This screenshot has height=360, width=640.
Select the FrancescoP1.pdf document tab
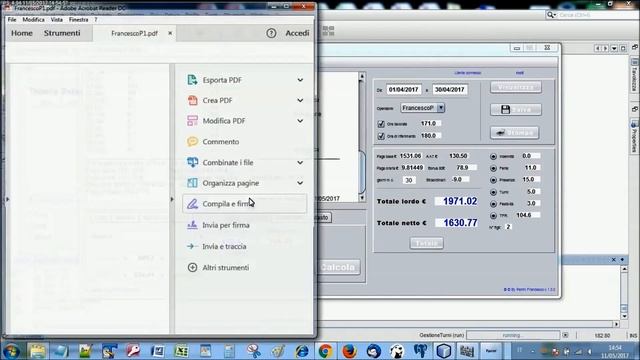pyautogui.click(x=134, y=33)
